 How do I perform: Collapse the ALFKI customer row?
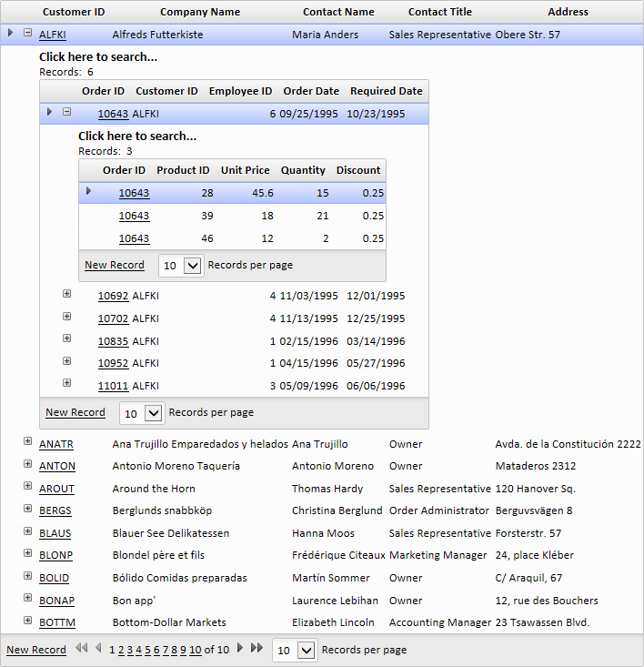(x=27, y=33)
